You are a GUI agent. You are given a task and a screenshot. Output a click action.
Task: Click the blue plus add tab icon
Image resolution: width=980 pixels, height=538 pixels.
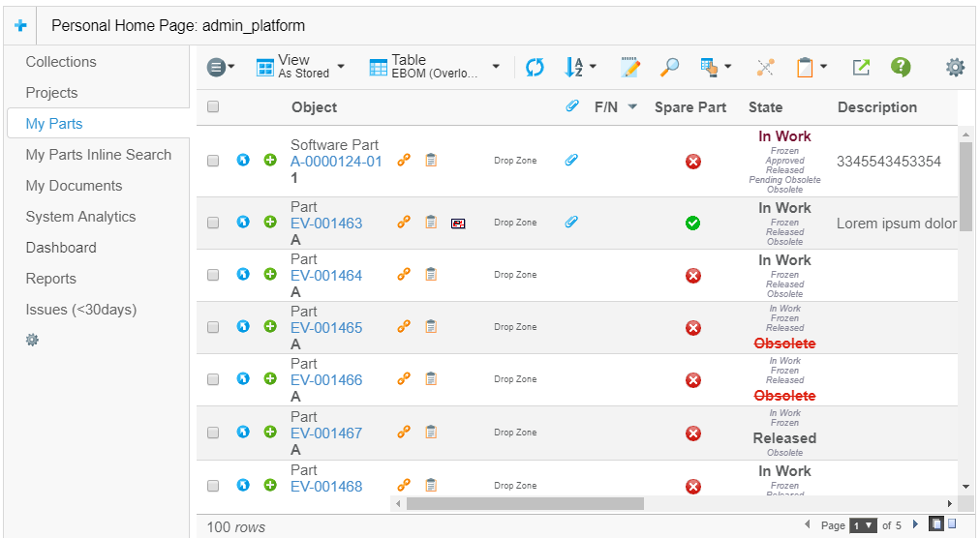click(x=20, y=26)
